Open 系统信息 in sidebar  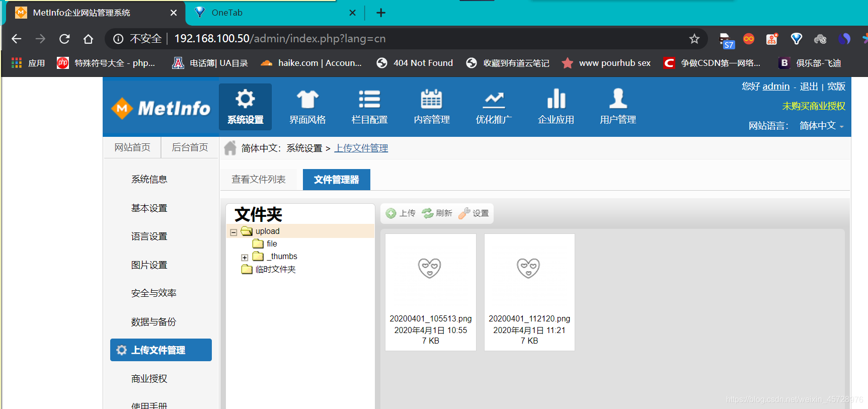(x=149, y=179)
